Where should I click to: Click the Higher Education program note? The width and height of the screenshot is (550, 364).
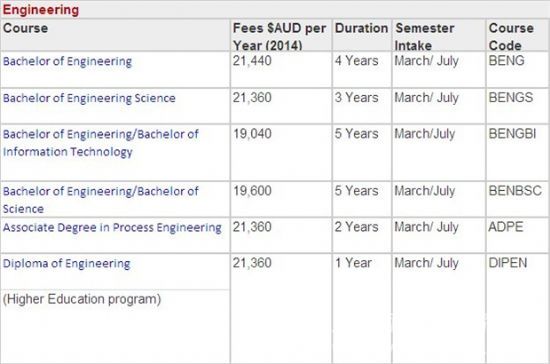tap(82, 299)
